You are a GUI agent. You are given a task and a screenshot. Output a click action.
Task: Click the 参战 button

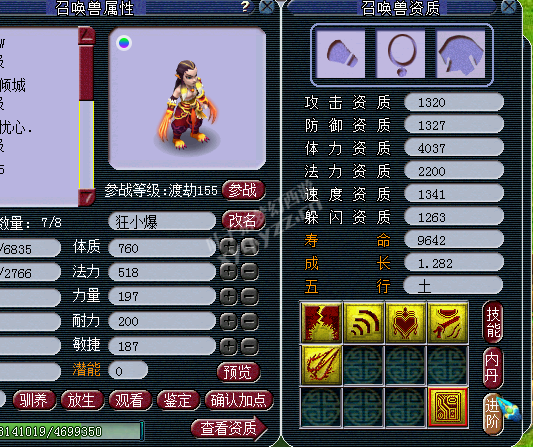point(243,190)
